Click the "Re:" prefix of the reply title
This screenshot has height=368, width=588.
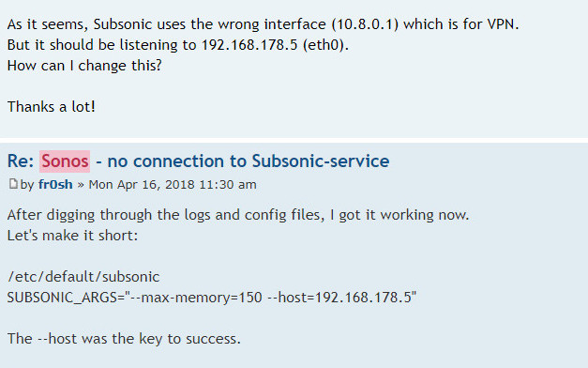coord(21,161)
